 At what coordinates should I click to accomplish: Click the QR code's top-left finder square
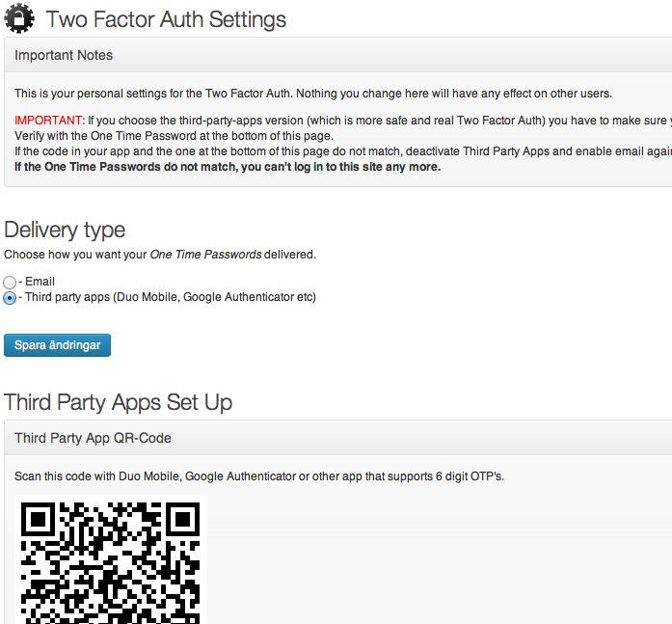click(39, 520)
